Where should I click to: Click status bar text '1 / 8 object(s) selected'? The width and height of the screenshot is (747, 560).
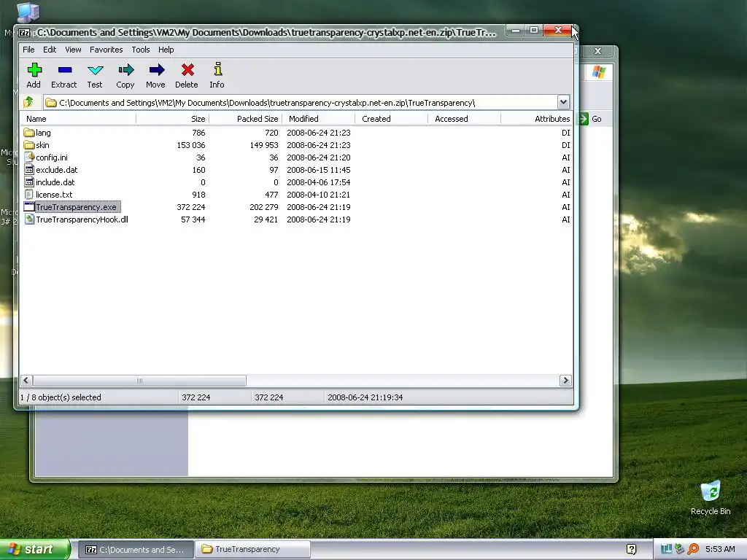coord(61,397)
